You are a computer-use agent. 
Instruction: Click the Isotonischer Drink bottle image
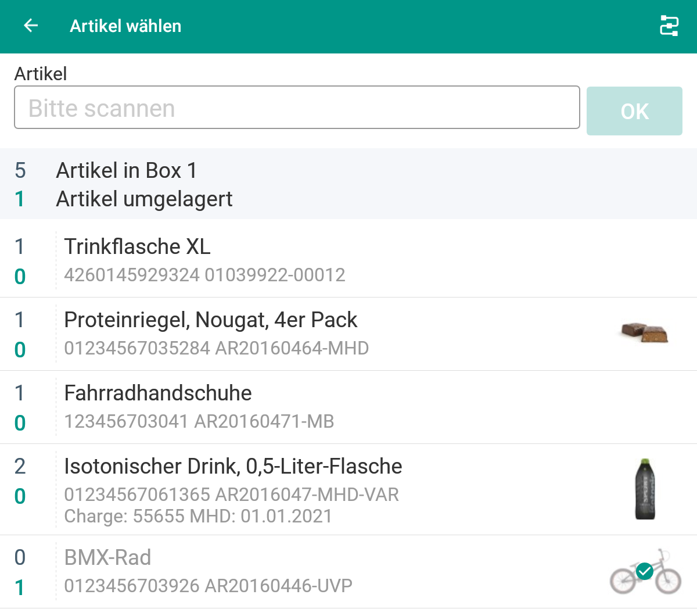pos(645,489)
